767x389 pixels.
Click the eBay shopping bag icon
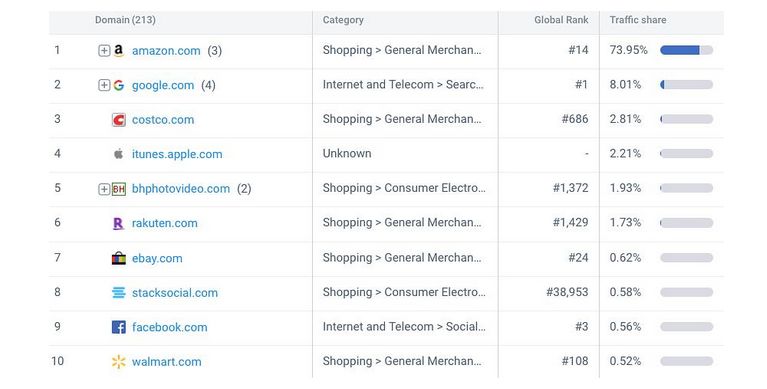pos(119,258)
